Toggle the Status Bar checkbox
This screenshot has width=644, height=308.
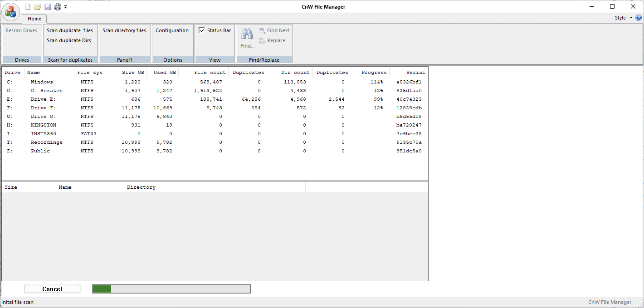pyautogui.click(x=202, y=30)
